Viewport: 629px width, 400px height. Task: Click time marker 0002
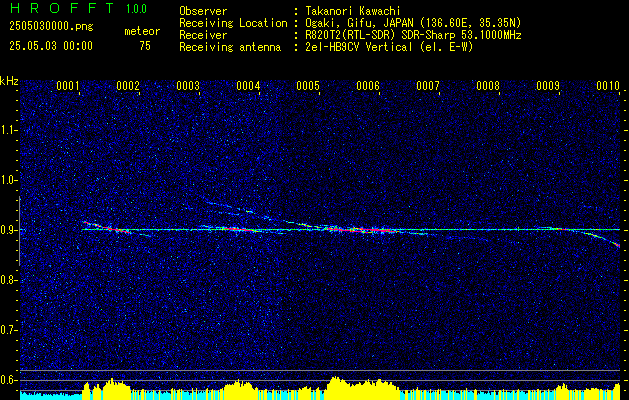tap(128, 86)
